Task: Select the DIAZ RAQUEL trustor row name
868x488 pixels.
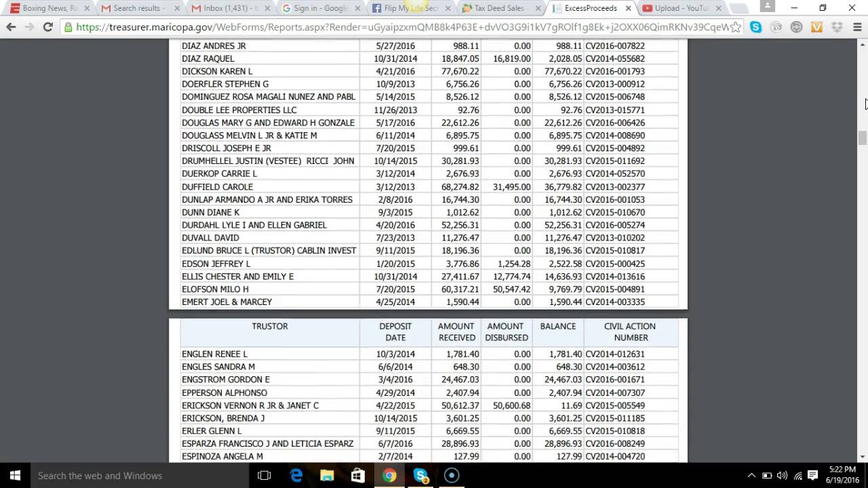Action: (208, 58)
